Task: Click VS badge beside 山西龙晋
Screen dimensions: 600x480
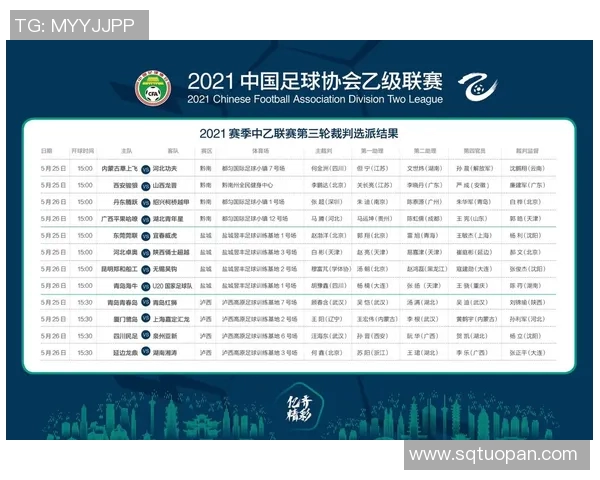Action: pyautogui.click(x=145, y=186)
